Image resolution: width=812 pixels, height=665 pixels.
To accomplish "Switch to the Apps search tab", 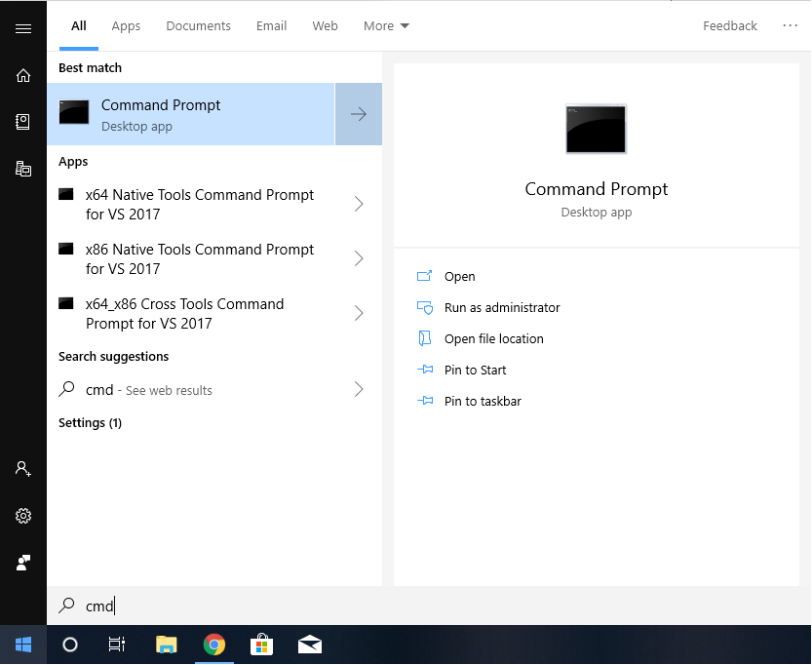I will click(x=126, y=26).
